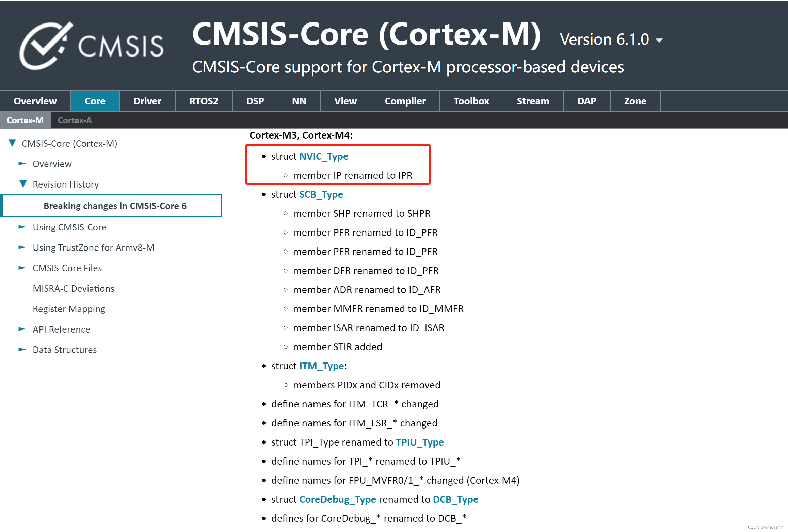Screen dimensions: 788x532
Task: Open the Version 6.1.0 dropdown
Action: [660, 39]
